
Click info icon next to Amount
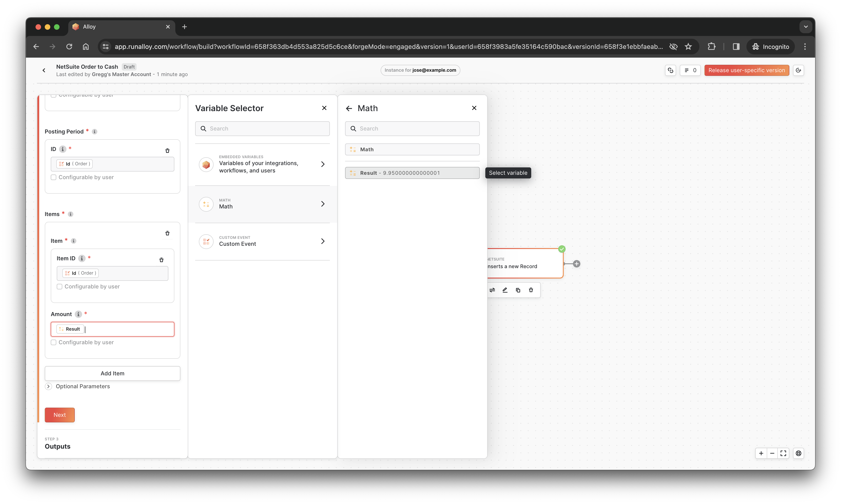(x=78, y=314)
